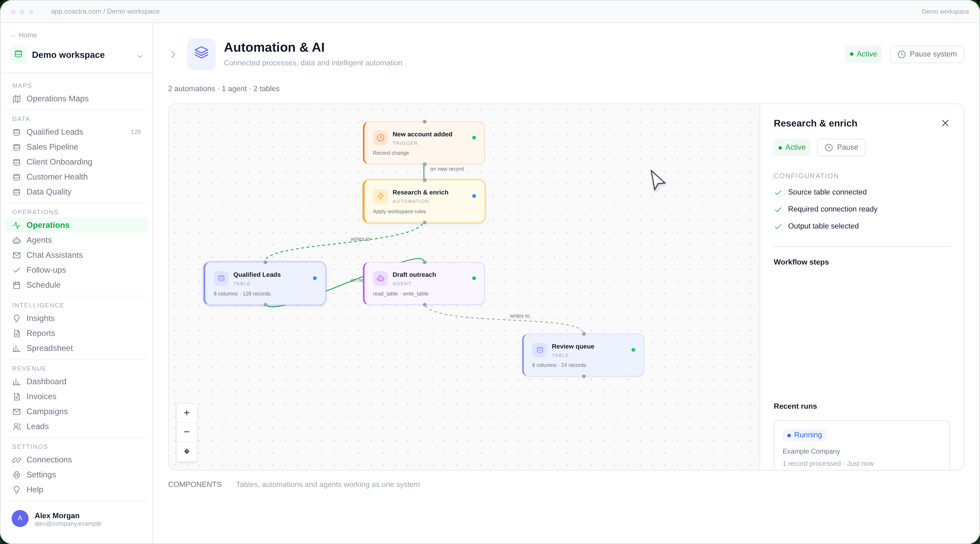Screen dimensions: 980x544
Task: Click the Follow-ups sidebar item
Action: click(x=77, y=270)
